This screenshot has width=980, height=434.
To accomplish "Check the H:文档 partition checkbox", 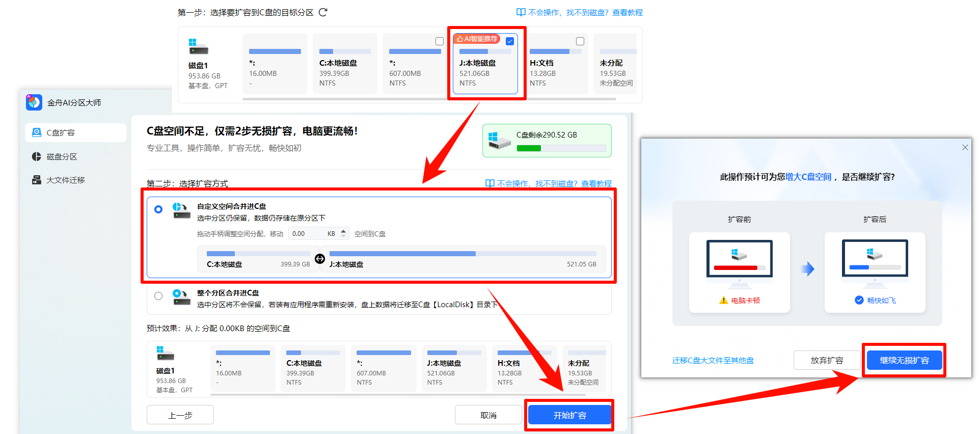I will point(580,41).
